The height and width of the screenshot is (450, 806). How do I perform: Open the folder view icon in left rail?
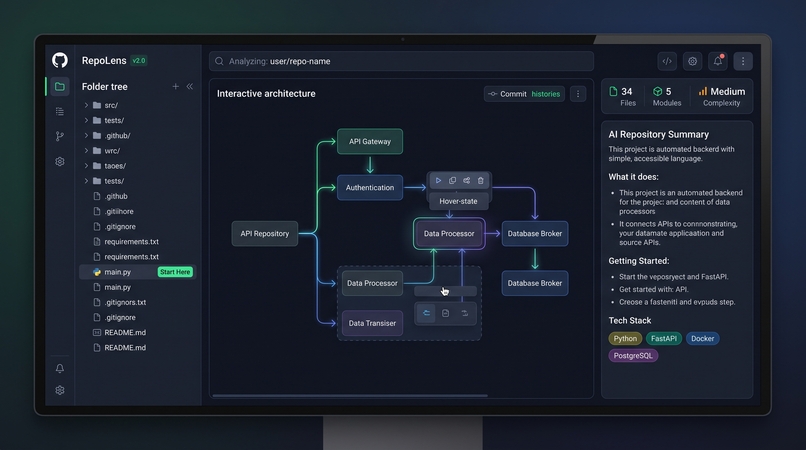click(x=60, y=86)
